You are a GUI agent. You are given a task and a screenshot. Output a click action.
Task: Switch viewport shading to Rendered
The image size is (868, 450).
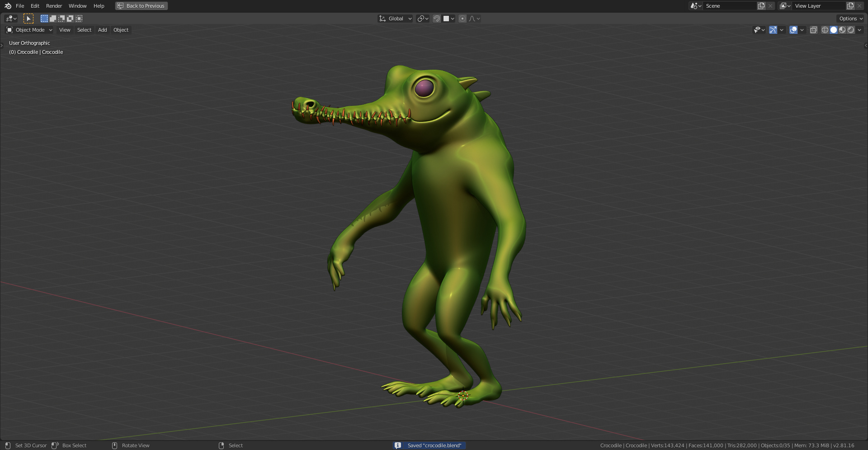coord(851,30)
